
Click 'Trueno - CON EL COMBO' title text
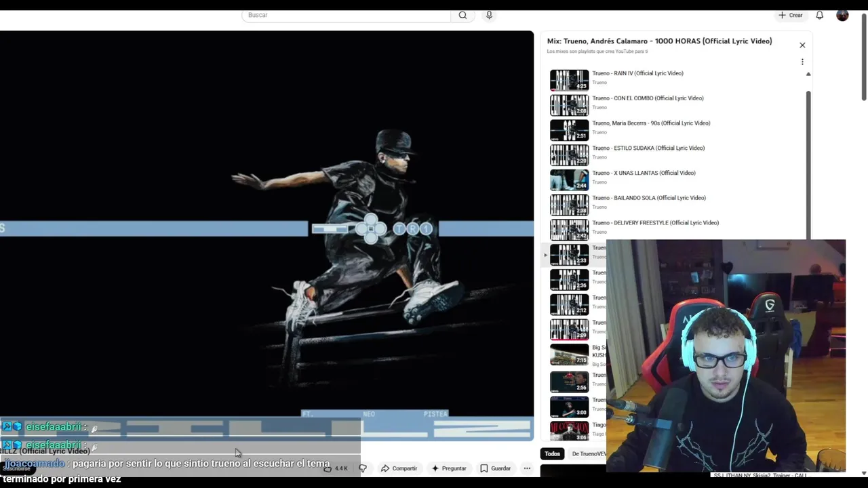click(x=648, y=98)
